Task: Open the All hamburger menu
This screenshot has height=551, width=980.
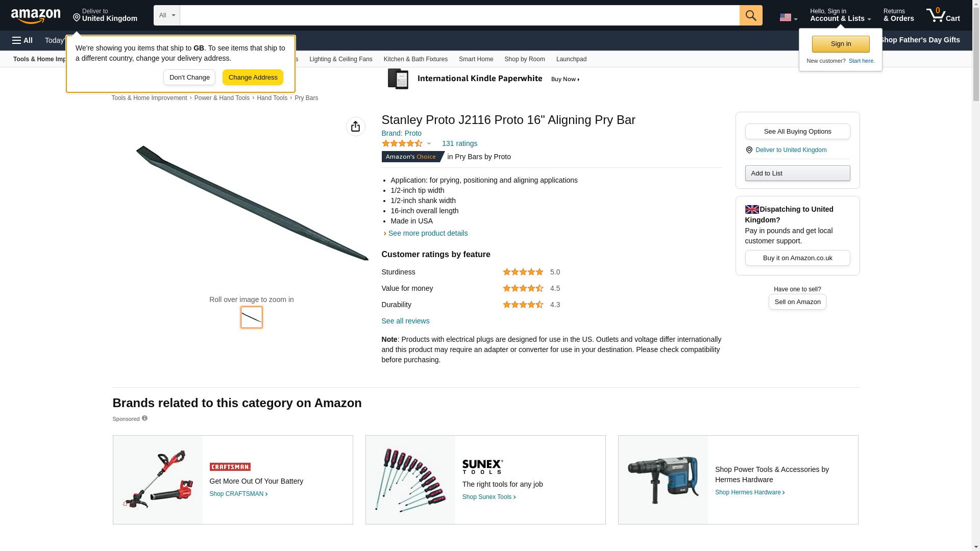Action: pyautogui.click(x=22, y=40)
